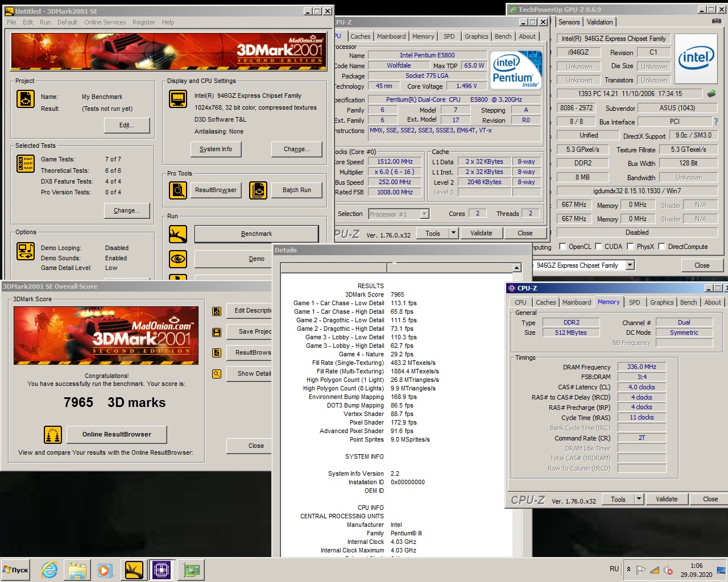728x582 pixels.
Task: Click the Close button in GPU-Z
Action: [x=702, y=265]
